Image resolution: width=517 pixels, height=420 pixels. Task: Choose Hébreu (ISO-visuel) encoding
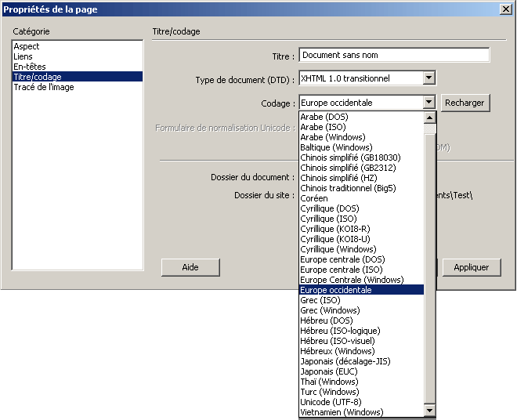click(361, 341)
